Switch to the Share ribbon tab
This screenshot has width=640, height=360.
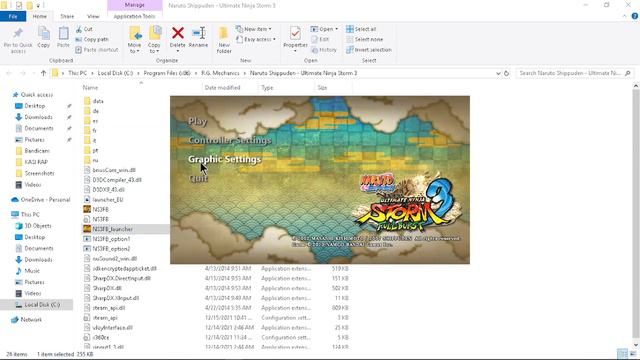tap(67, 16)
